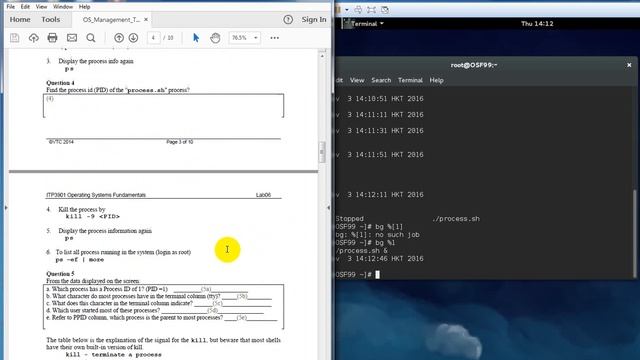Click '3 14:10:51 HKT 2016' terminal line
Image resolution: width=640 pixels, height=360 pixels.
point(385,99)
